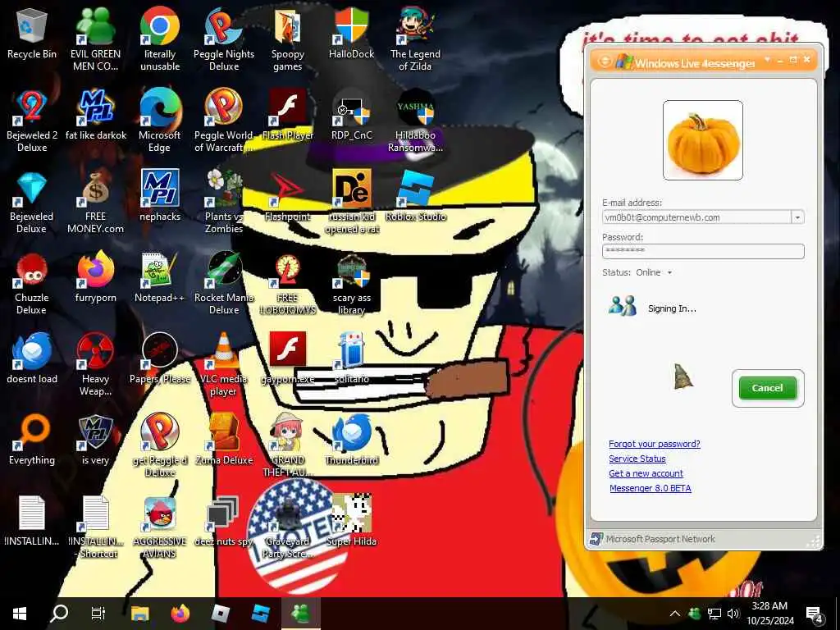Select the HalloDock desktop icon
The image size is (840, 630).
pos(351,34)
